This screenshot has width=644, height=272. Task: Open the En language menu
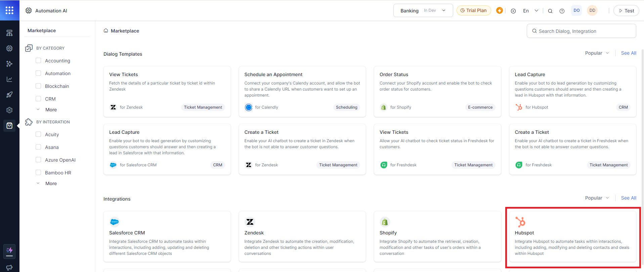[x=530, y=11]
